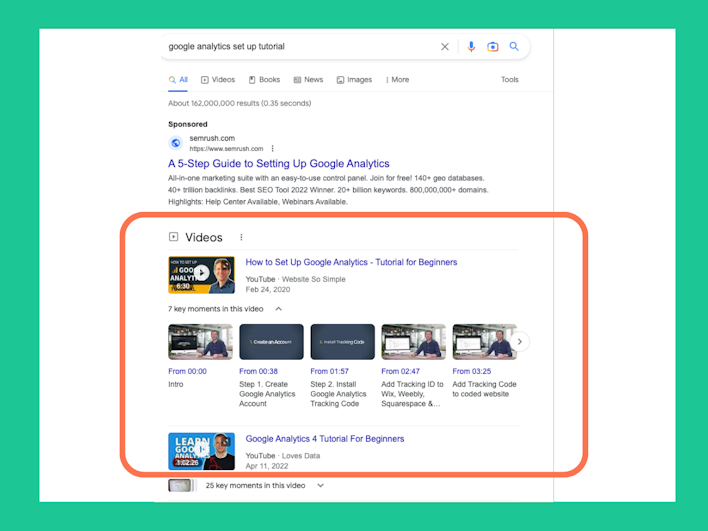The image size is (708, 531).
Task: Open the More search options menu
Action: click(397, 80)
